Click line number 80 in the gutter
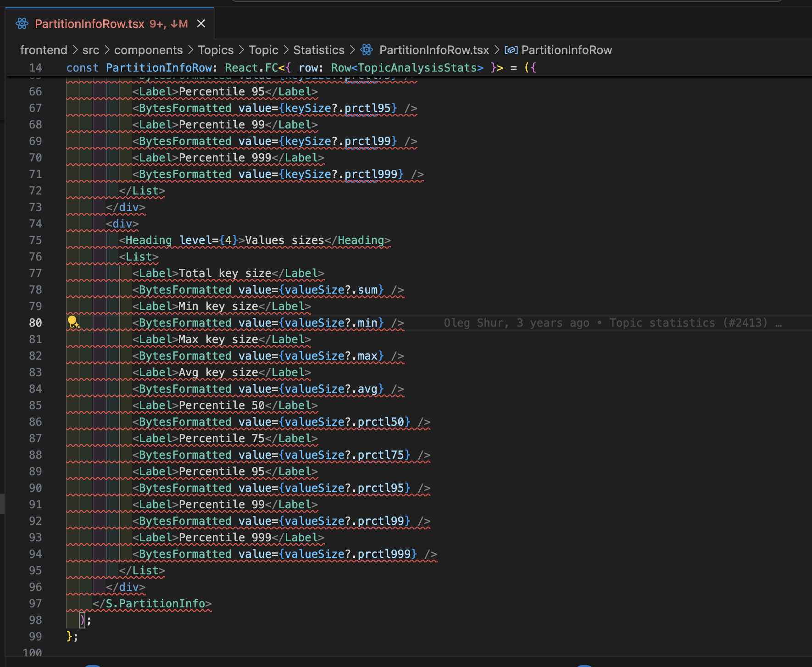The height and width of the screenshot is (667, 812). point(35,323)
